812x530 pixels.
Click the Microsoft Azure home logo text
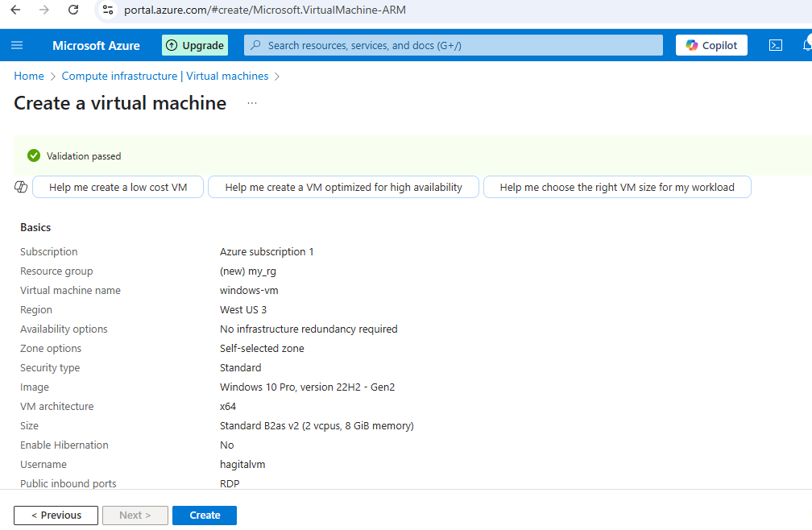click(x=96, y=46)
